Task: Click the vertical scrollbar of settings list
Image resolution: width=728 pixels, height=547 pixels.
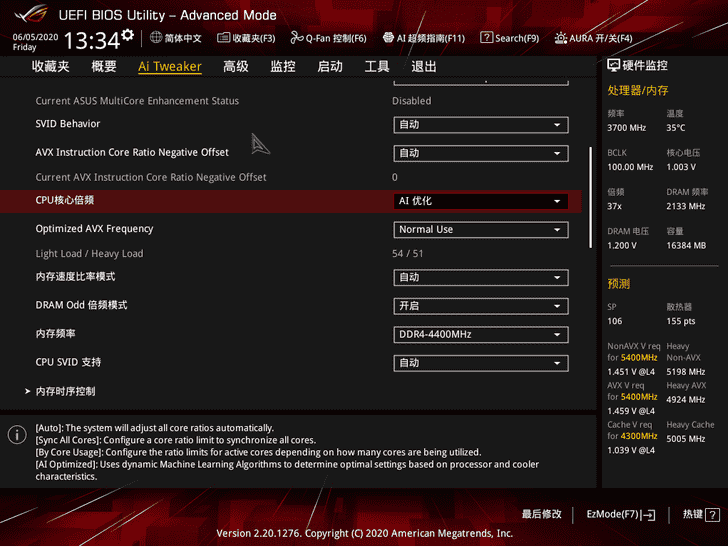Action: tap(590, 198)
